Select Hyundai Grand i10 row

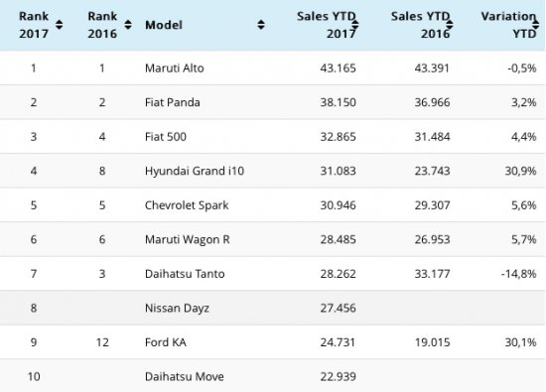point(273,171)
